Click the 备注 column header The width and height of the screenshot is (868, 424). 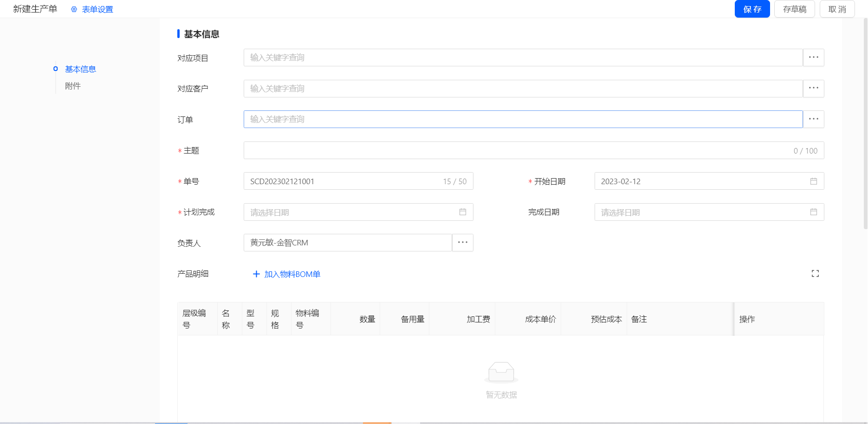[x=680, y=319]
